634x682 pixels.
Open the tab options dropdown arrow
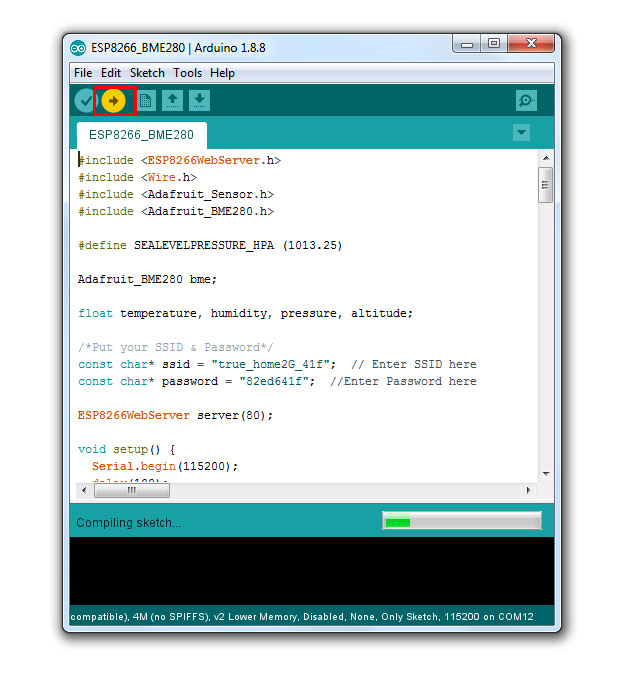coord(521,132)
